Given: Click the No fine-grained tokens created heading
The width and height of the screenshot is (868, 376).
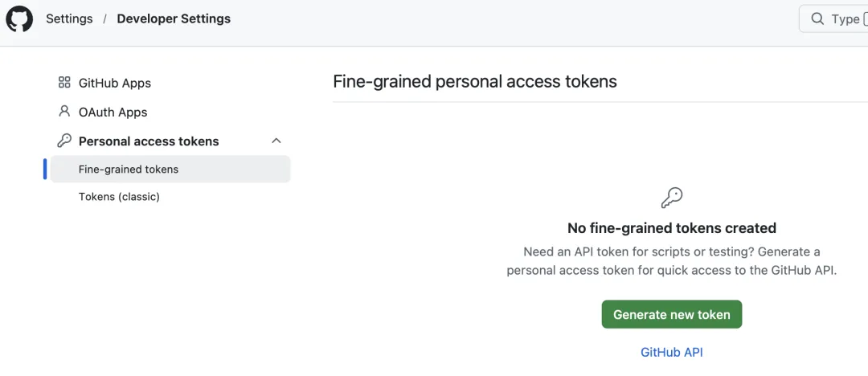Looking at the screenshot, I should pos(671,227).
